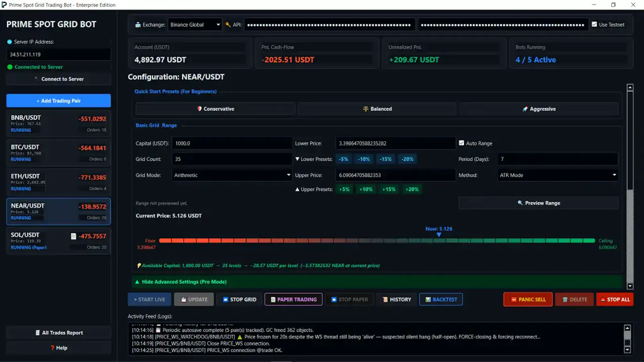The height and width of the screenshot is (362, 644).
Task: Click the Server IP Address field
Action: click(58, 54)
